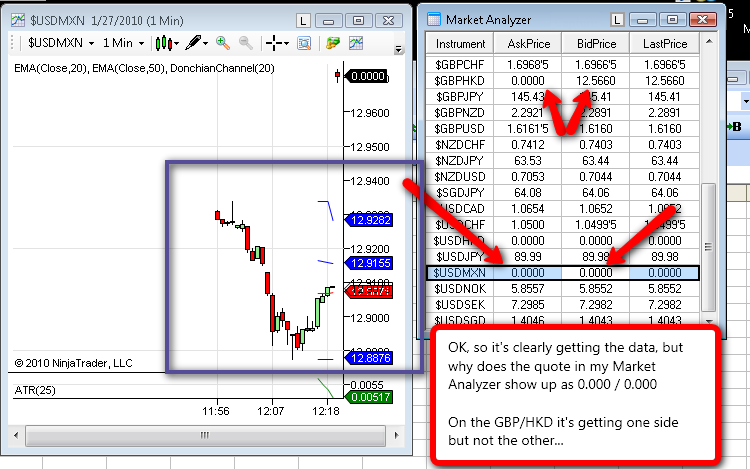Select the $NZDUSD instrument cell
The image size is (750, 469).
[x=460, y=177]
